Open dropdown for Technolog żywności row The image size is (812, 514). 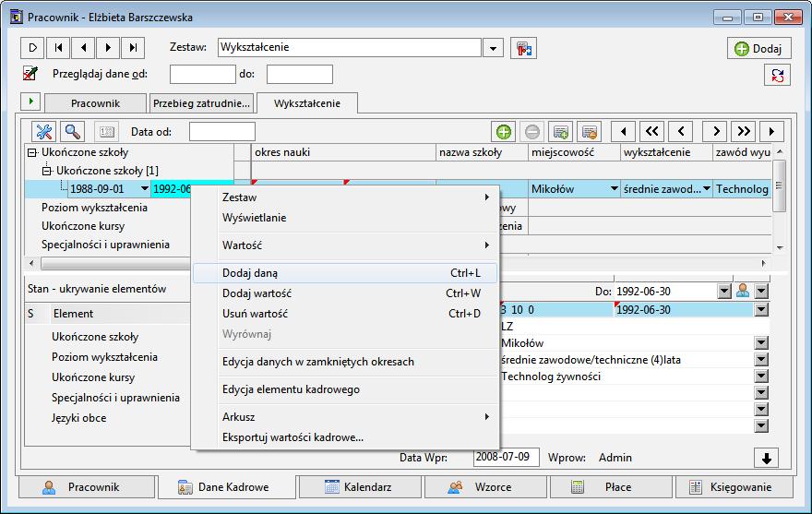tap(761, 377)
